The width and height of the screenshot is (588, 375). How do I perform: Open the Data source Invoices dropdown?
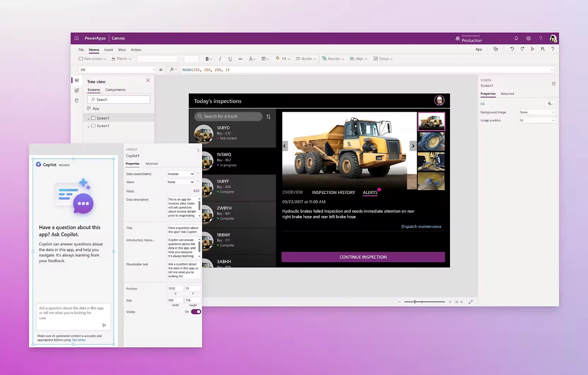pos(180,174)
